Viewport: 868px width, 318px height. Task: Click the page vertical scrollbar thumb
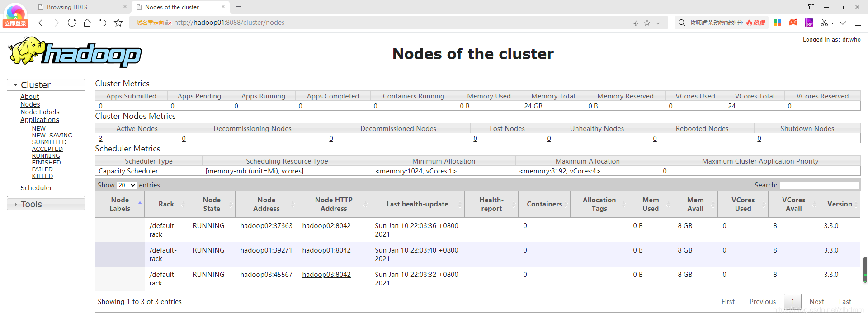tap(865, 270)
